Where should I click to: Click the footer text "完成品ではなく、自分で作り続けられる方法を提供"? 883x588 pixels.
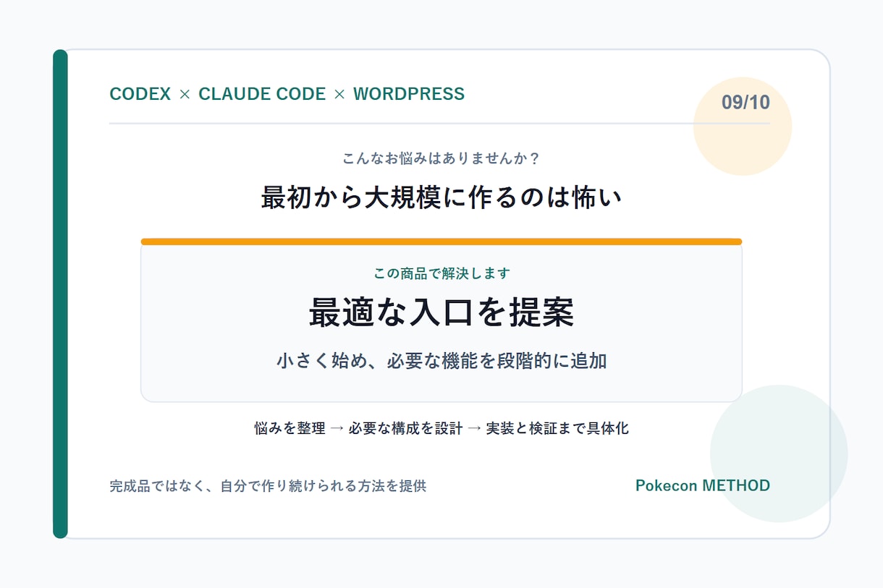pyautogui.click(x=268, y=485)
